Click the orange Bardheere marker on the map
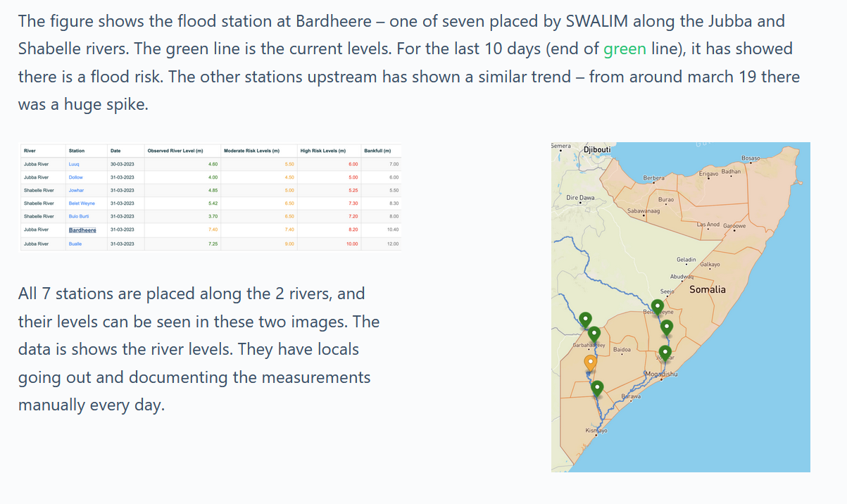 (591, 363)
